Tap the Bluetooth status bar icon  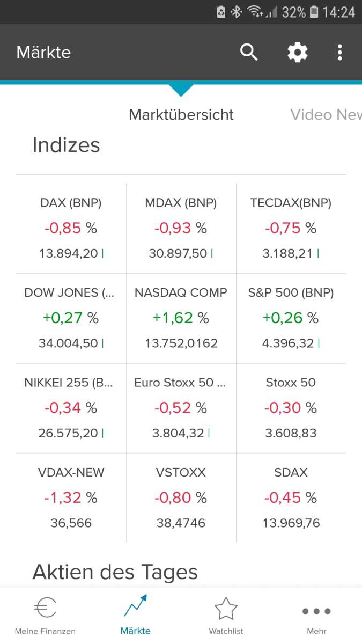pos(237,12)
